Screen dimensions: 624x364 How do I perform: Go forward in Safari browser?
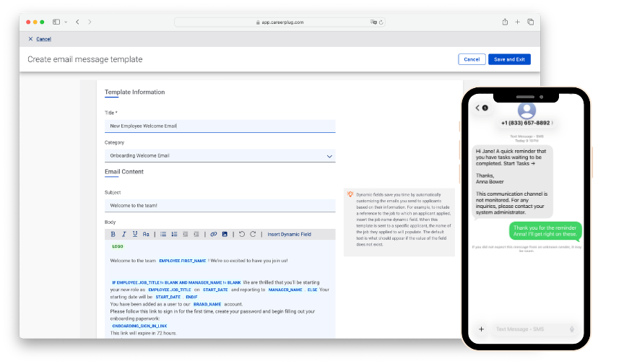pyautogui.click(x=90, y=22)
